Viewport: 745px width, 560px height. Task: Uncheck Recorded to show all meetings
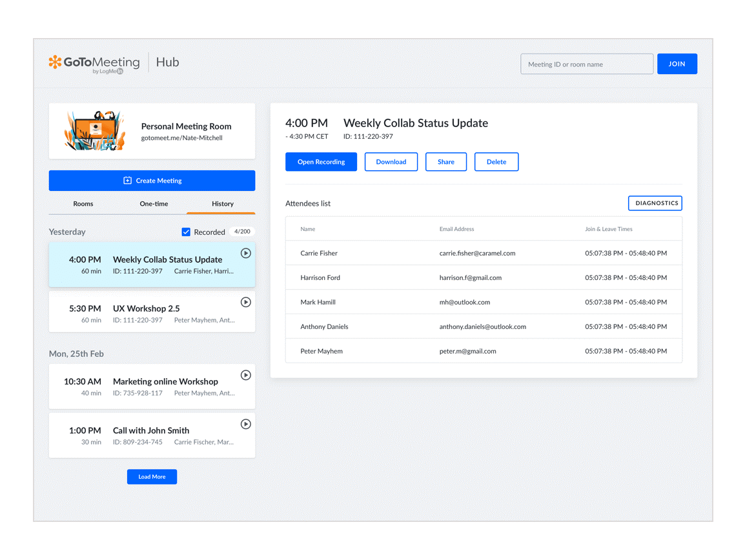(186, 232)
